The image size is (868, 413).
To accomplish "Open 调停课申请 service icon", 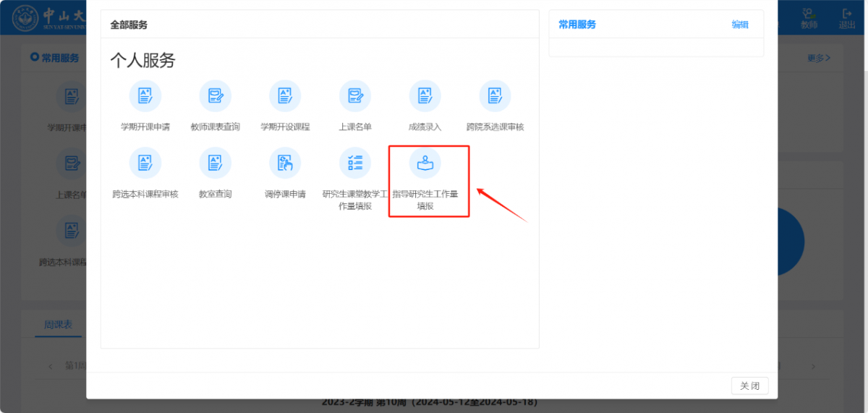I will click(285, 163).
